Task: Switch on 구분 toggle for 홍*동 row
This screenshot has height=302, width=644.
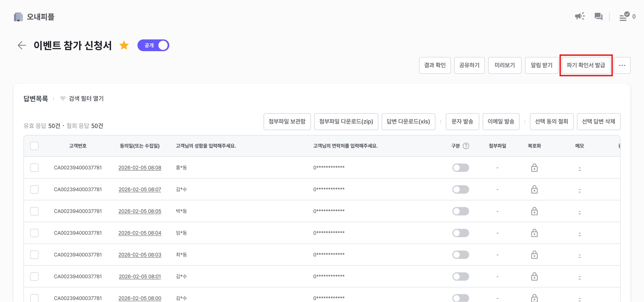Action: (x=461, y=167)
